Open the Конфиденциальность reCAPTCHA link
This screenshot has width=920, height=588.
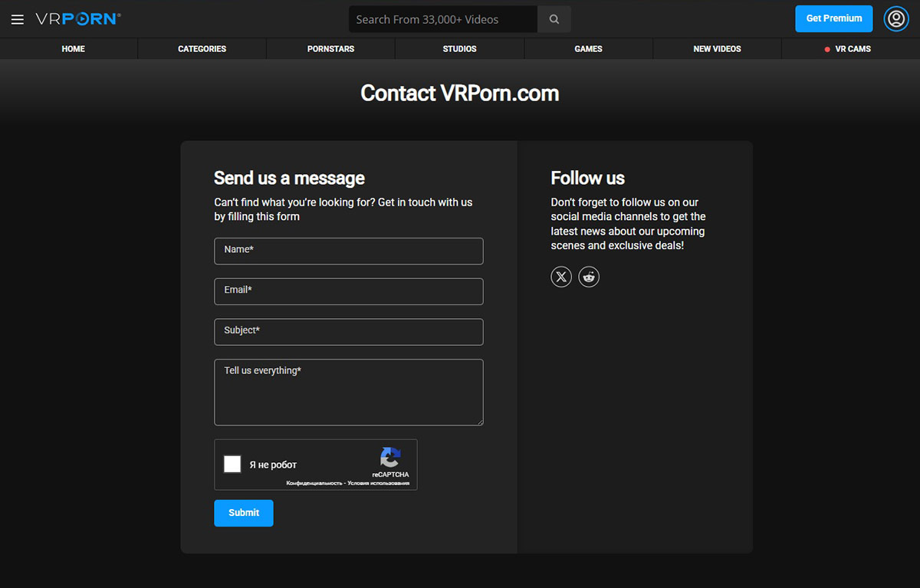tap(313, 483)
